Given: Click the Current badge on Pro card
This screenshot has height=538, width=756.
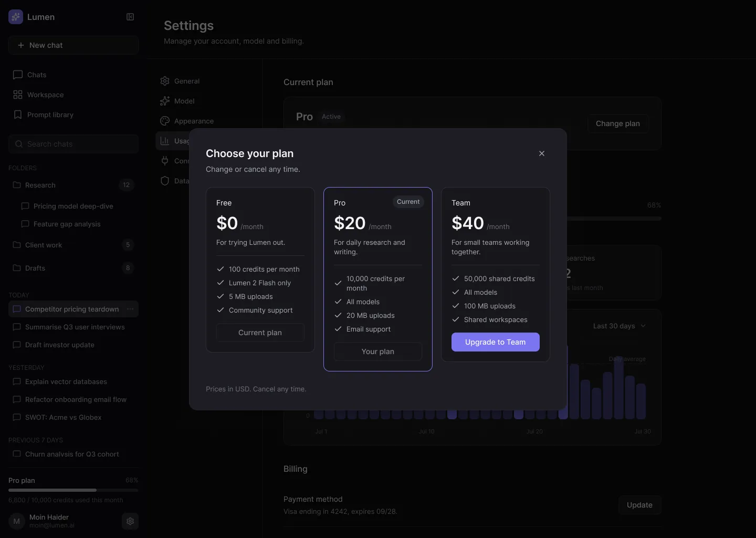Looking at the screenshot, I should (408, 202).
